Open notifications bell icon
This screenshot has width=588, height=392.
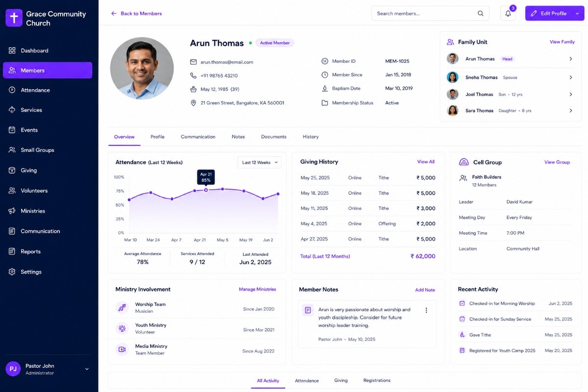(508, 14)
